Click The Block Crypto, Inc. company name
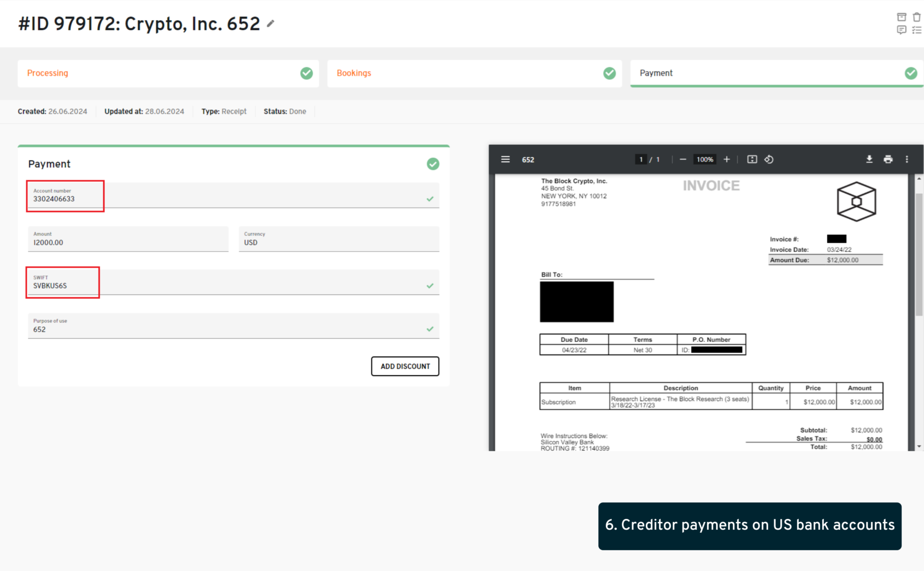This screenshot has width=924, height=571. pos(574,181)
